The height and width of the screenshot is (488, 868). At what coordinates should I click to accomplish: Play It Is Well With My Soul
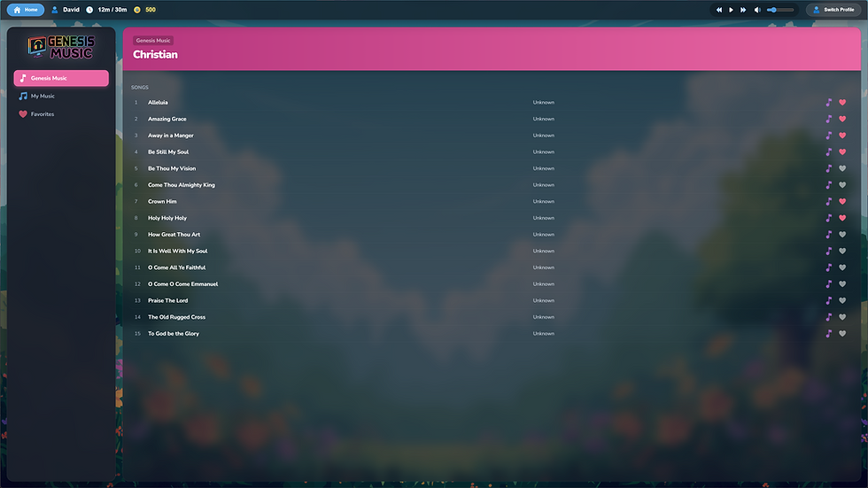(178, 252)
